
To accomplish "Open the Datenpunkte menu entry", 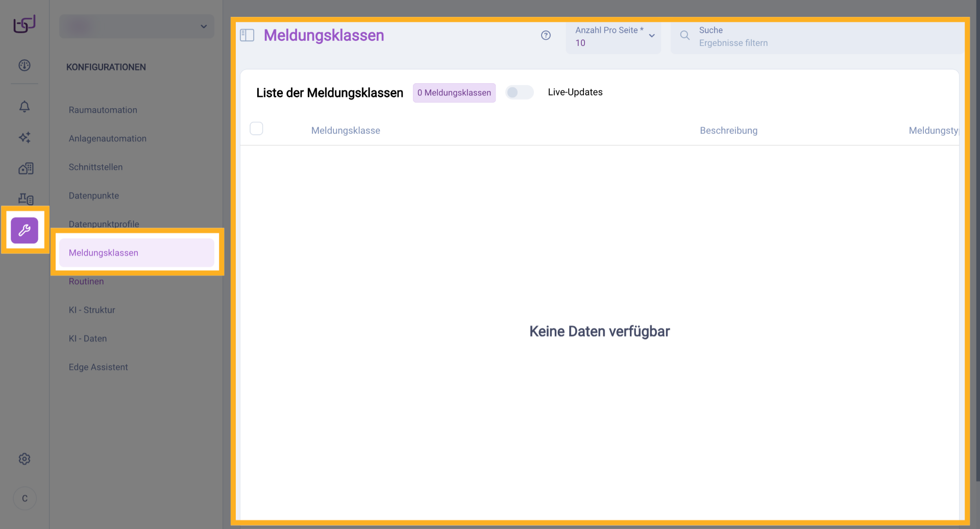I will [x=94, y=195].
